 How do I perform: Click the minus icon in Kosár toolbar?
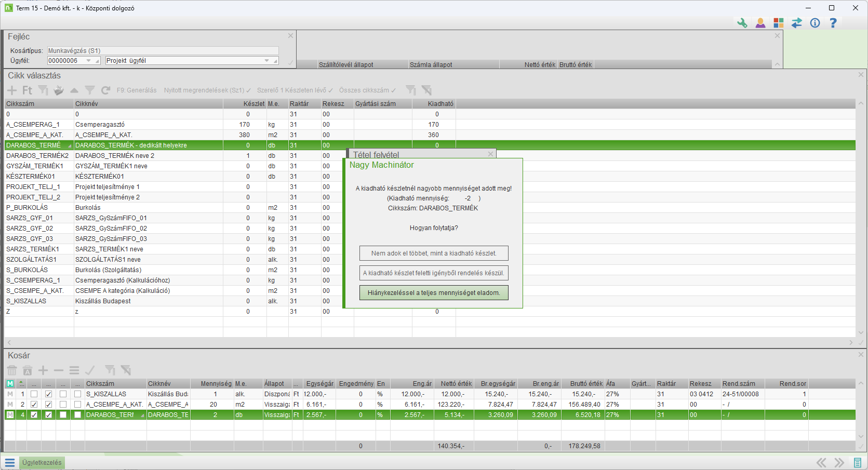pos(59,370)
